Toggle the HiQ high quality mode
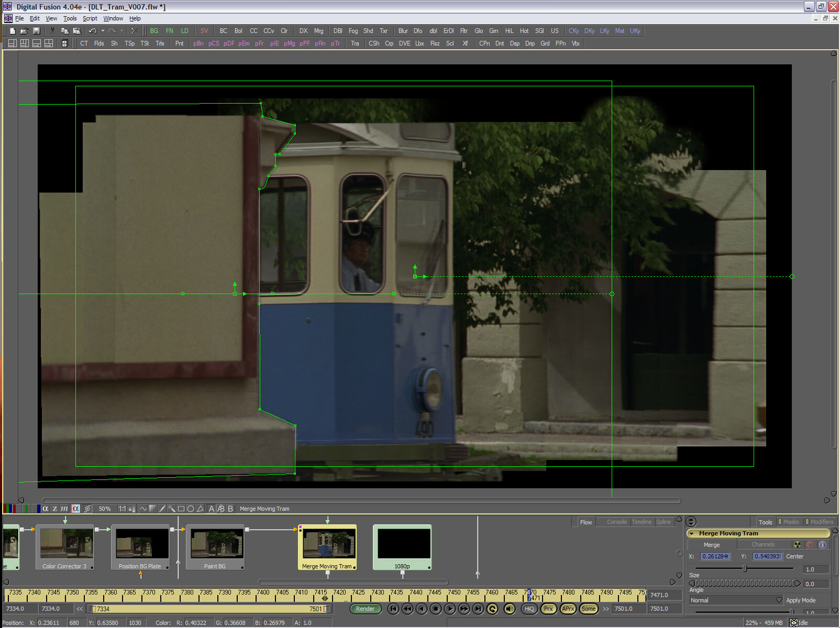The image size is (840, 628). [529, 609]
